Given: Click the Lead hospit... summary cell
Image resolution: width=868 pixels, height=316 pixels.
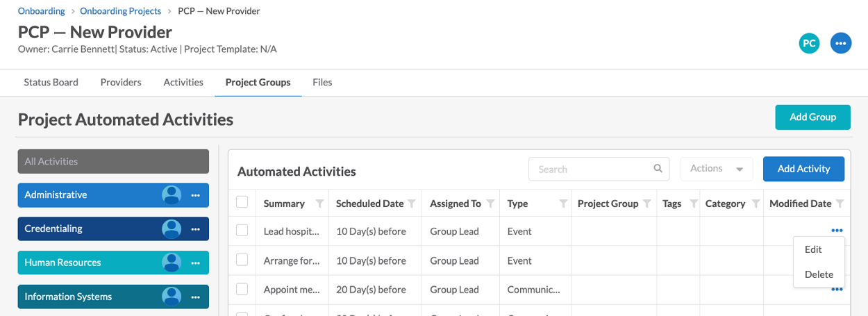Looking at the screenshot, I should click(x=292, y=231).
